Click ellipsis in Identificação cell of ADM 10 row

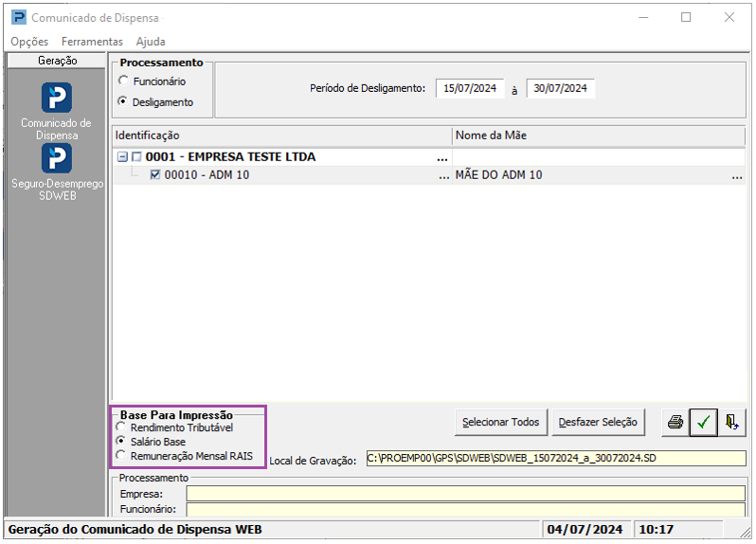coord(444,177)
